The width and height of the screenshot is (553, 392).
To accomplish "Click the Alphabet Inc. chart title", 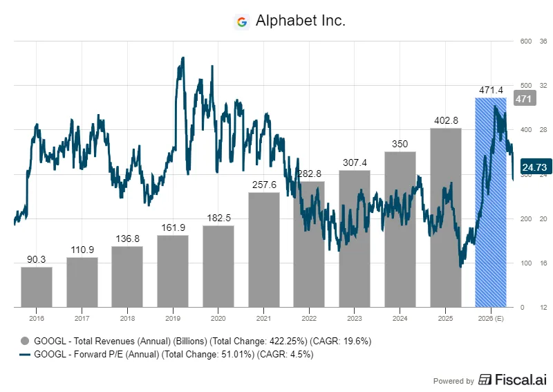I will (x=300, y=21).
